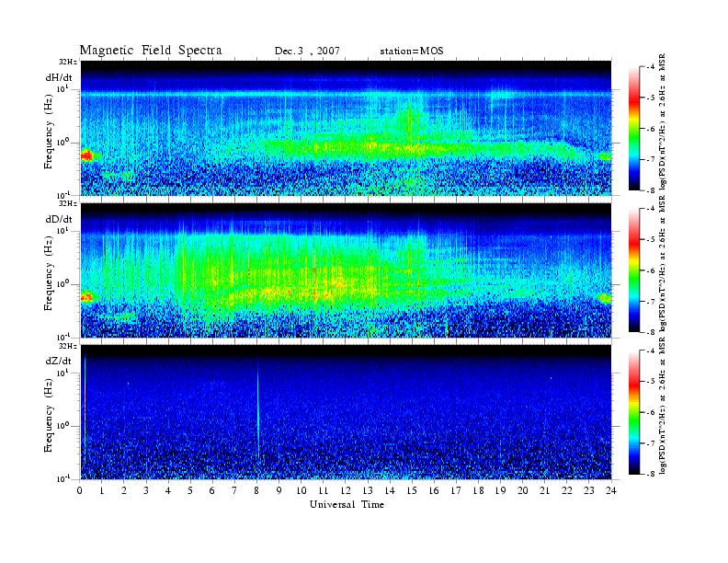
Task: Click the 32Hz label of the dH/dt panel
Action: pos(67,62)
